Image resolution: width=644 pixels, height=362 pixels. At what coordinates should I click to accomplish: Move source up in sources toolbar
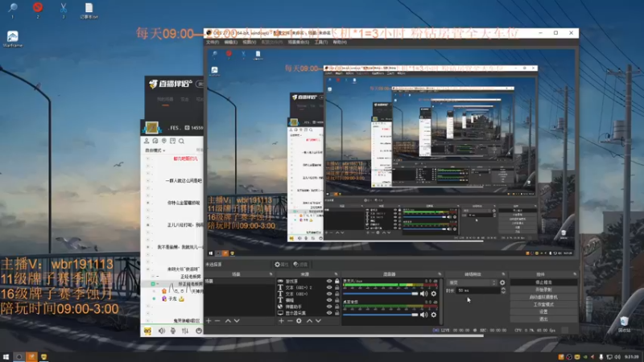pyautogui.click(x=310, y=321)
